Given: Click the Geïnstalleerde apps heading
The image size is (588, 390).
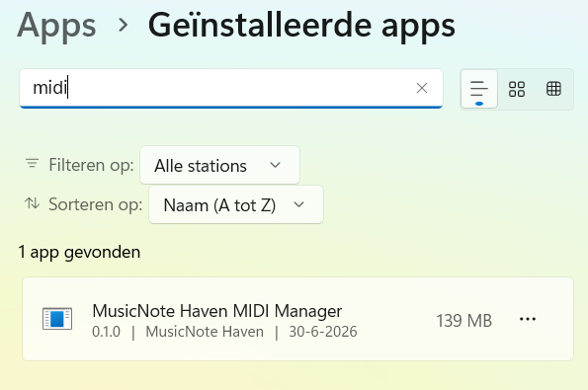Looking at the screenshot, I should [301, 26].
